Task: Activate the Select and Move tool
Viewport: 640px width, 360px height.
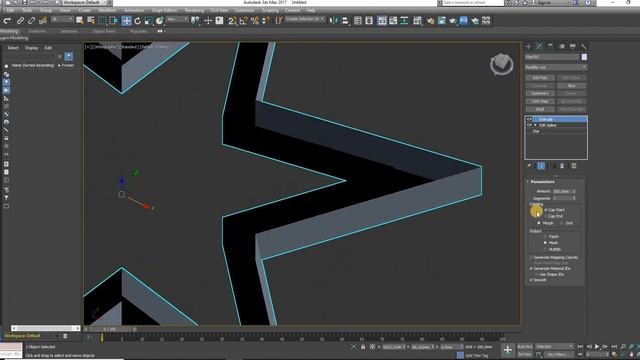Action: 126,20
